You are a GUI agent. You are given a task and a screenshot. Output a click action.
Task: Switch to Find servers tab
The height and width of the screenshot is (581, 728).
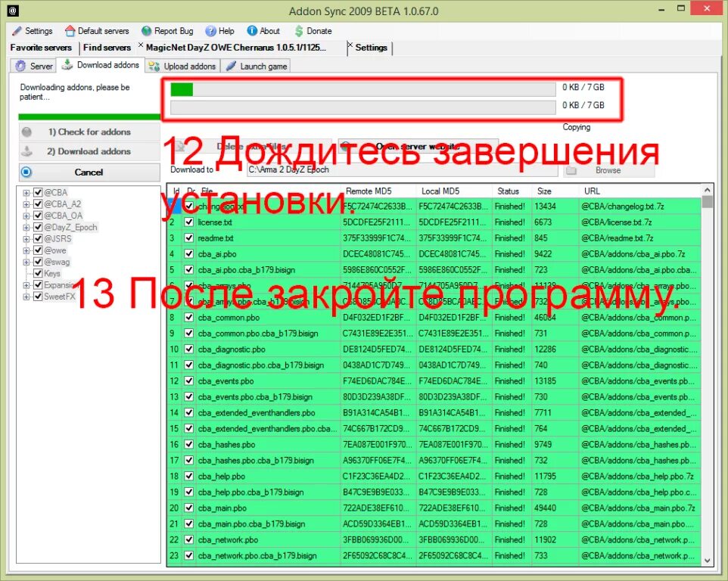click(107, 48)
